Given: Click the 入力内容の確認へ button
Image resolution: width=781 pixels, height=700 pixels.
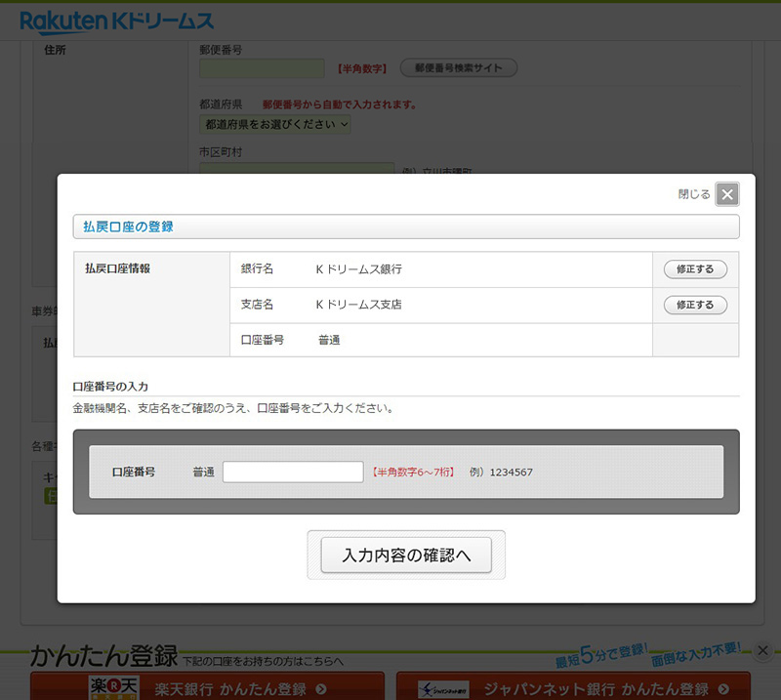Looking at the screenshot, I should pyautogui.click(x=406, y=555).
